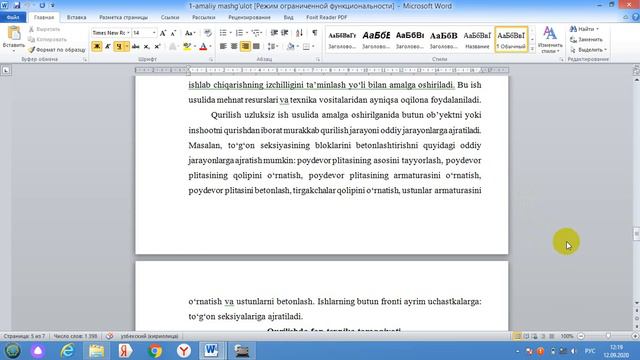The height and width of the screenshot is (360, 640).
Task: Activate the Format Painter (Формат по образцу)
Action: point(57,50)
